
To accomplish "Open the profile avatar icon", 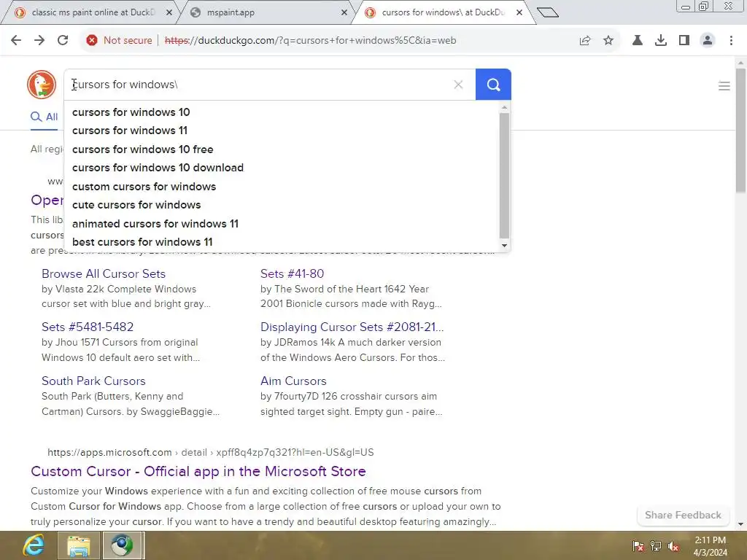I will pyautogui.click(x=708, y=41).
